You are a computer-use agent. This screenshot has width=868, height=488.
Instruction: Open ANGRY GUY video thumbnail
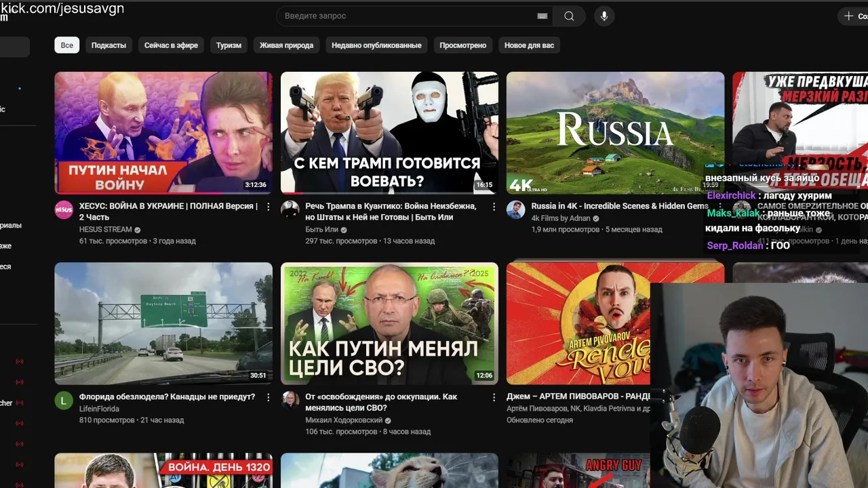578,470
